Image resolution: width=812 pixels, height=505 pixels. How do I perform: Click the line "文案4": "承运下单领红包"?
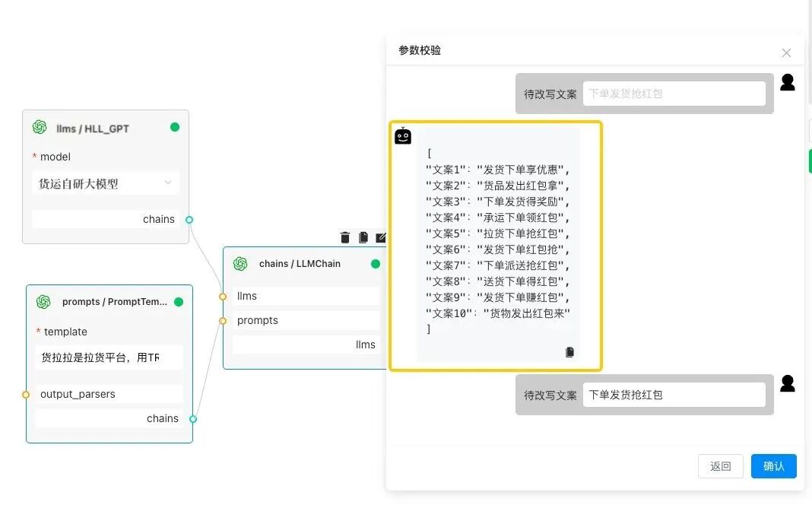(x=498, y=218)
